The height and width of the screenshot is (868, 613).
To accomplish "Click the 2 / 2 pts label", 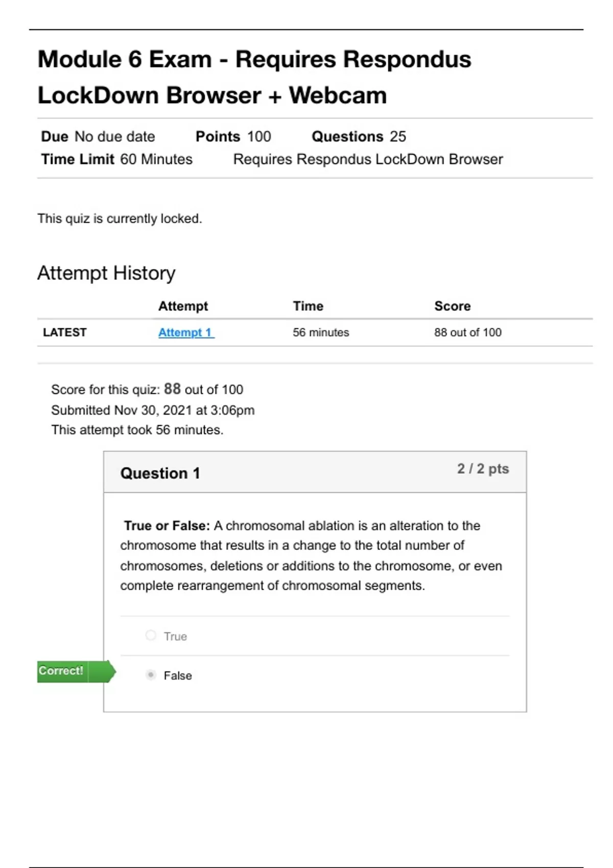I will click(x=483, y=469).
